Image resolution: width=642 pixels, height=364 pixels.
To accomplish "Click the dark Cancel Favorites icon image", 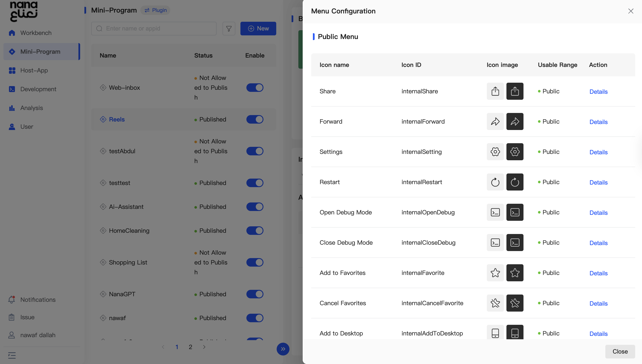I will coord(515,303).
